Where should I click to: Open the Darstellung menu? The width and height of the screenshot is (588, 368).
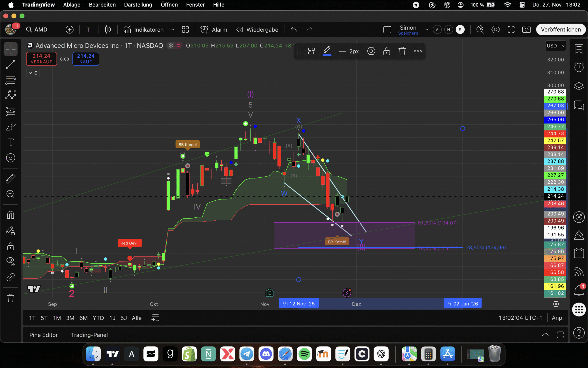point(138,5)
